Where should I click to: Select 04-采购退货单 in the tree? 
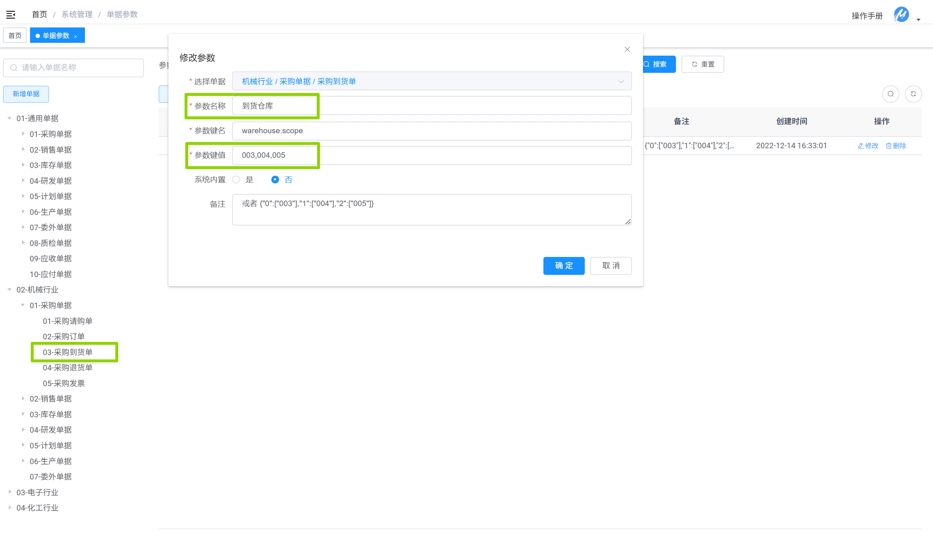click(x=68, y=367)
